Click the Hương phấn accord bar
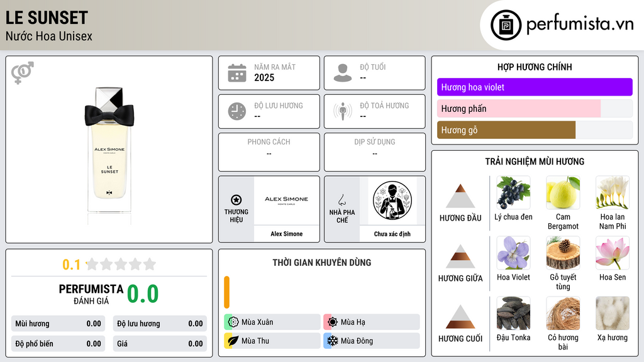 pyautogui.click(x=535, y=108)
